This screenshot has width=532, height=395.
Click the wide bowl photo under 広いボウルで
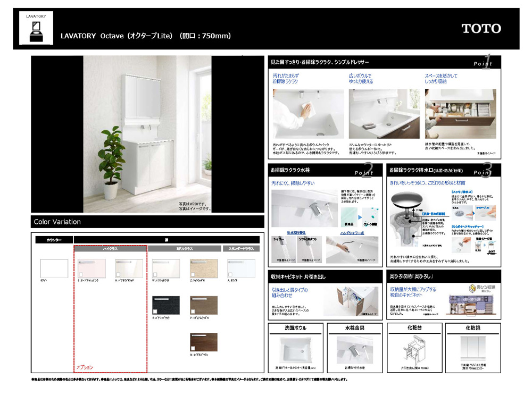(384, 114)
